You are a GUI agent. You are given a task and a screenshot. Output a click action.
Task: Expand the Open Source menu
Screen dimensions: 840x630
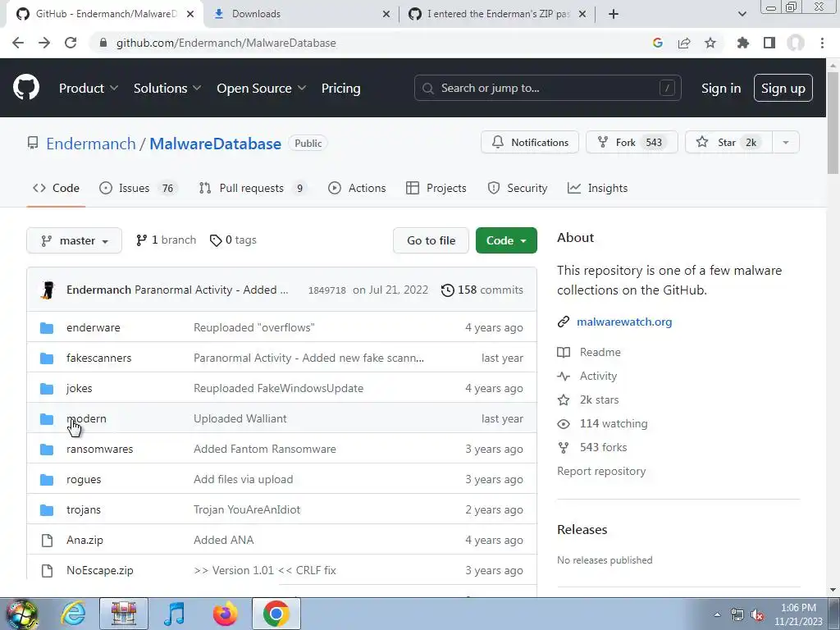tap(262, 89)
